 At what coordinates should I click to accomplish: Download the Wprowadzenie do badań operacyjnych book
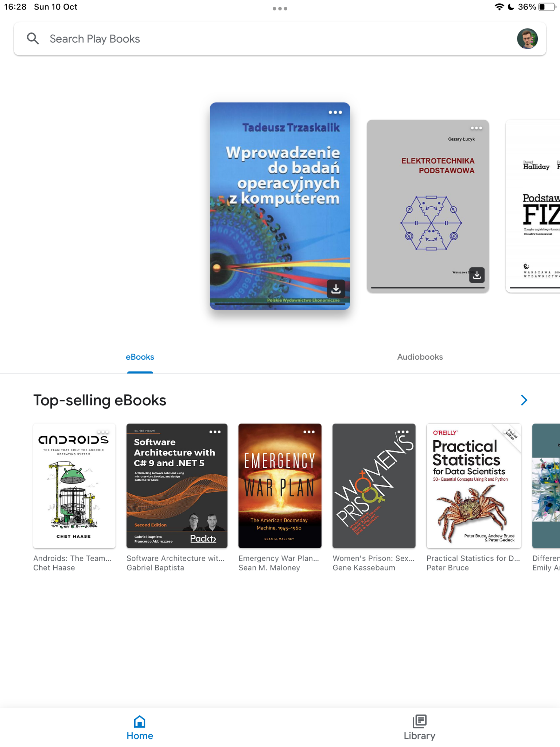point(336,289)
